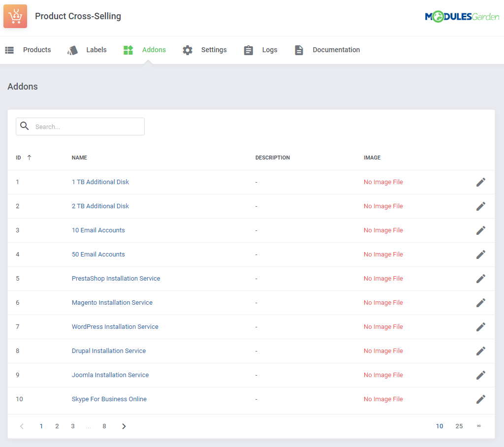Focus the Search input field
The image size is (504, 447).
pyautogui.click(x=80, y=127)
